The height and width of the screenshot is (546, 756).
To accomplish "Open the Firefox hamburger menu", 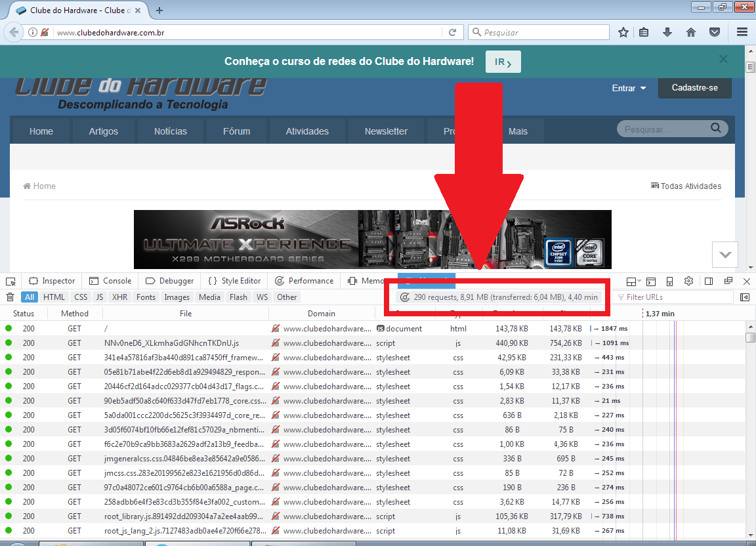I will [x=742, y=32].
